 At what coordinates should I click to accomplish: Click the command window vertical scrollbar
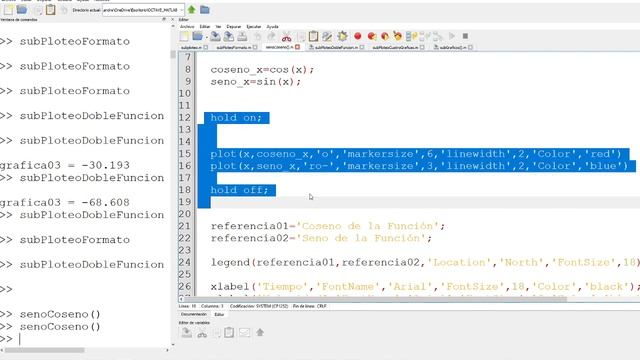tap(173, 54)
